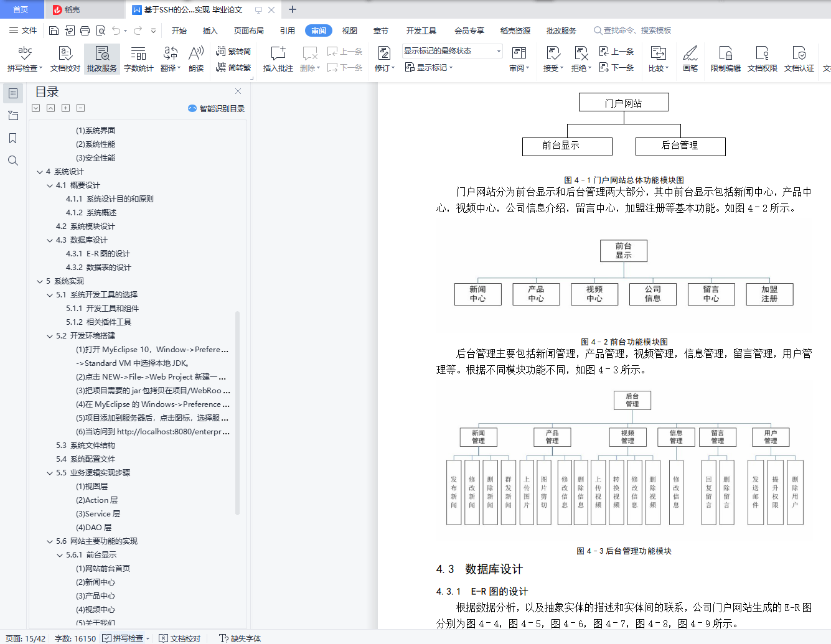Viewport: 831px width, 644px height.
Task: Convert text with 繁转简
Action: [233, 52]
